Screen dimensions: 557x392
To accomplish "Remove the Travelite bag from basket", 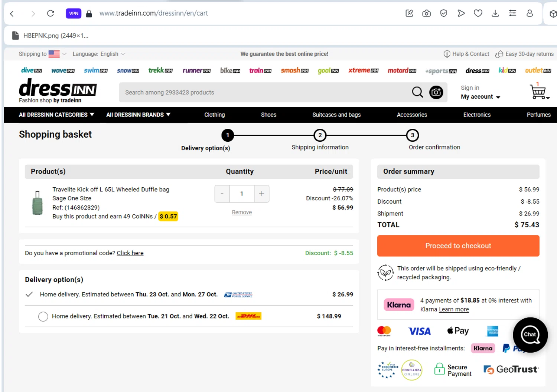I will [242, 213].
